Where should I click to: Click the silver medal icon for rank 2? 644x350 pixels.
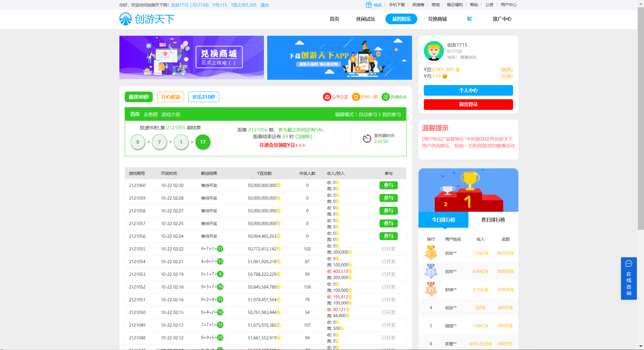pos(431,271)
